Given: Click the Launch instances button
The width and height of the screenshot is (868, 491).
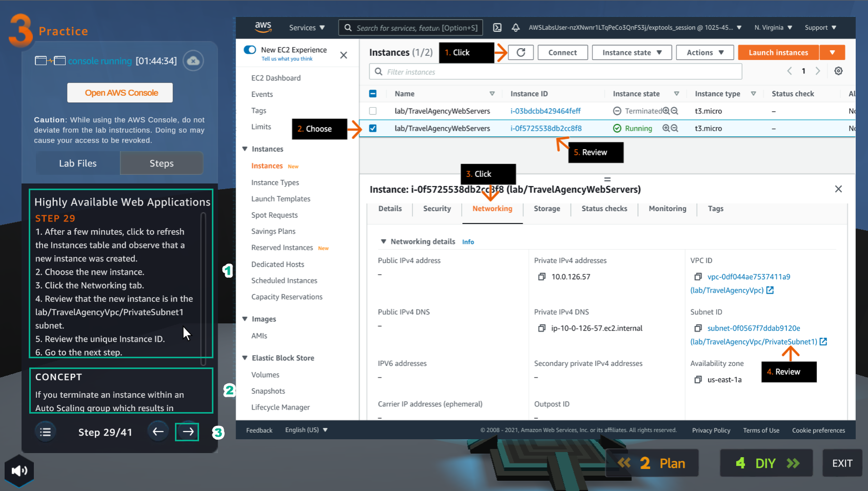Looking at the screenshot, I should pos(778,52).
